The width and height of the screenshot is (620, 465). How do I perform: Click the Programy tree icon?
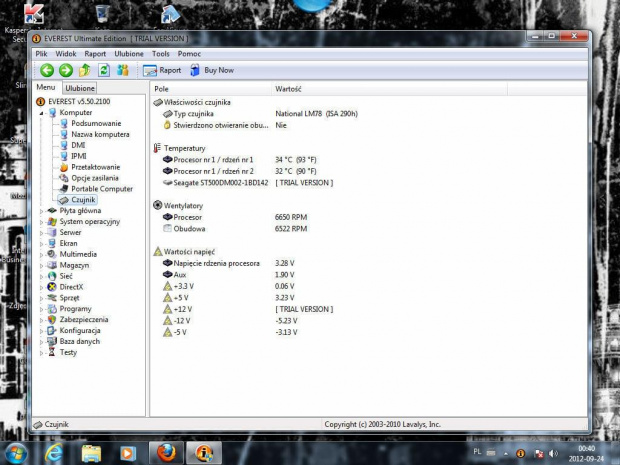point(52,309)
